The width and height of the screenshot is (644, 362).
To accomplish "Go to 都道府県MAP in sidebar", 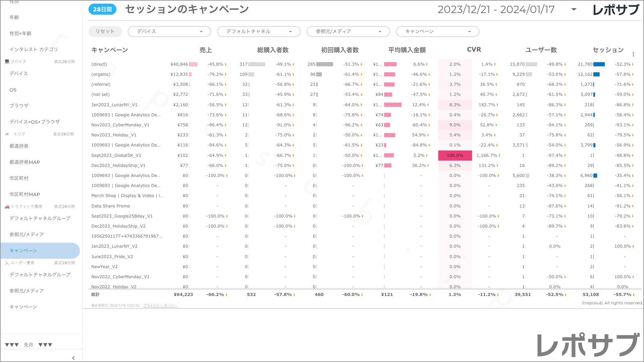I will pos(25,162).
